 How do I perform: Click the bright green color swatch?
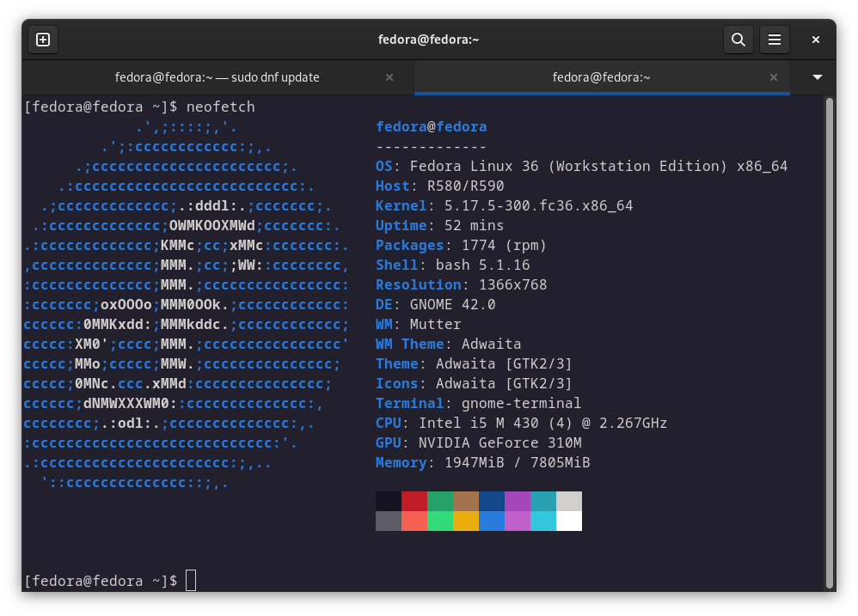tap(440, 521)
